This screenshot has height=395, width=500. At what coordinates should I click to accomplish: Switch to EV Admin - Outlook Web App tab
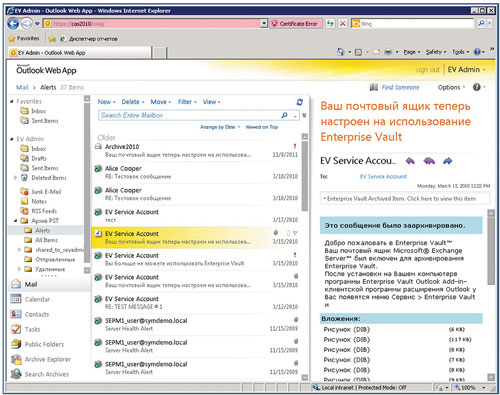80,53
